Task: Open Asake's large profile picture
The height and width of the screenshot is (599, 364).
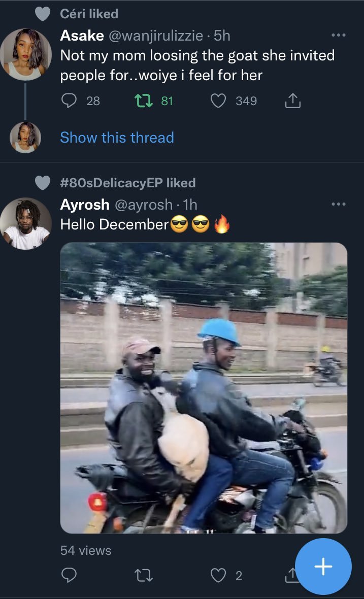Action: click(x=25, y=53)
